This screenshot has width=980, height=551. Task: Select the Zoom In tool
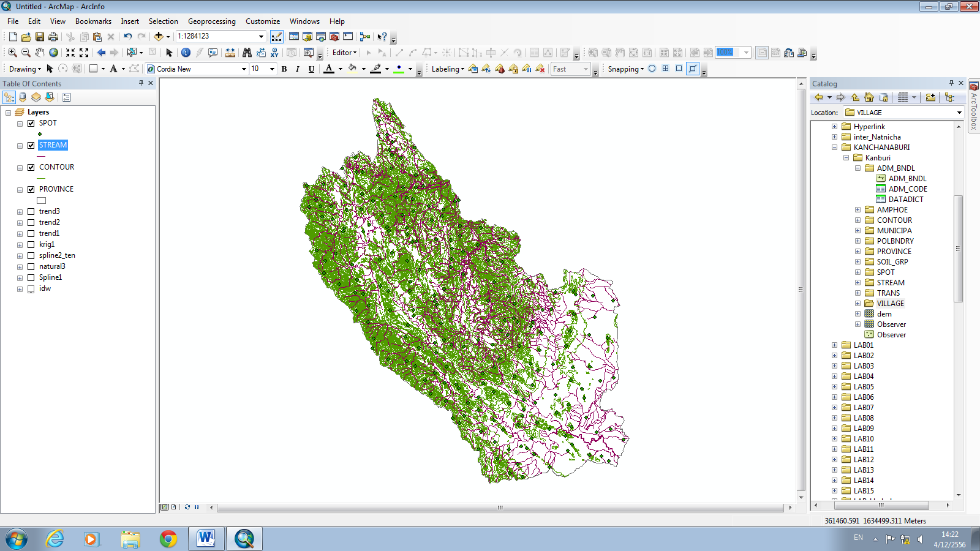coord(12,51)
